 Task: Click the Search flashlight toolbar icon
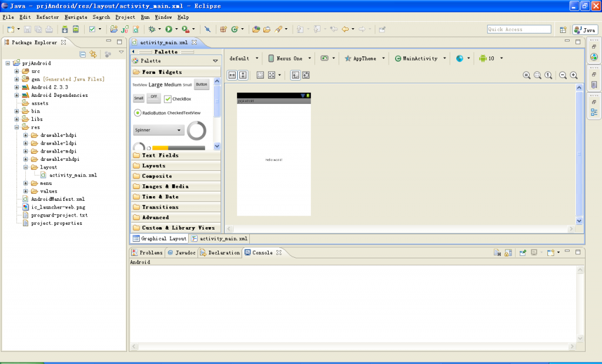(x=278, y=29)
